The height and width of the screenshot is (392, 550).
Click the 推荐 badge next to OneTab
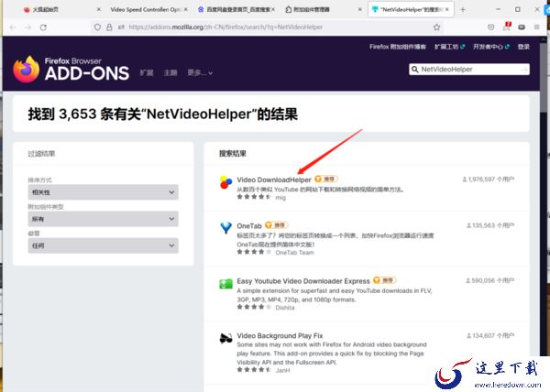click(277, 225)
